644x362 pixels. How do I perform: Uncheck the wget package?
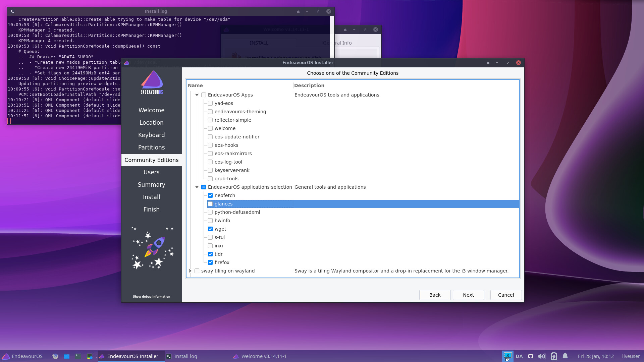[x=210, y=229]
